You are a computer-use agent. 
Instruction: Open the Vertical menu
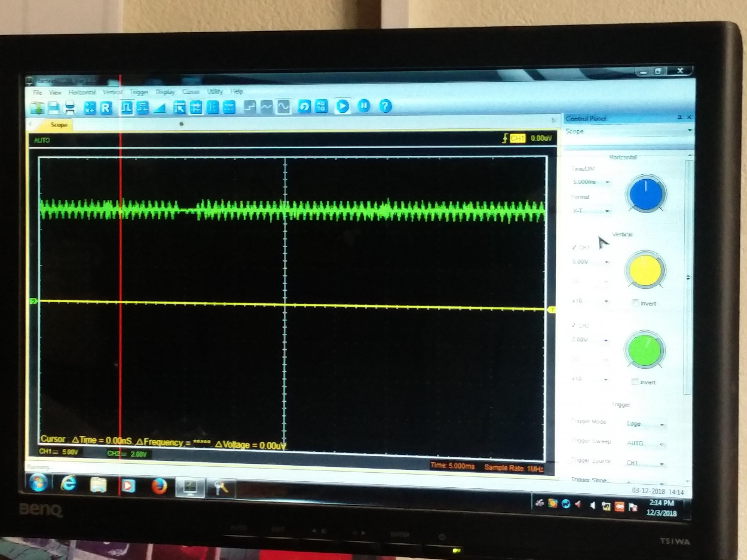pyautogui.click(x=112, y=92)
